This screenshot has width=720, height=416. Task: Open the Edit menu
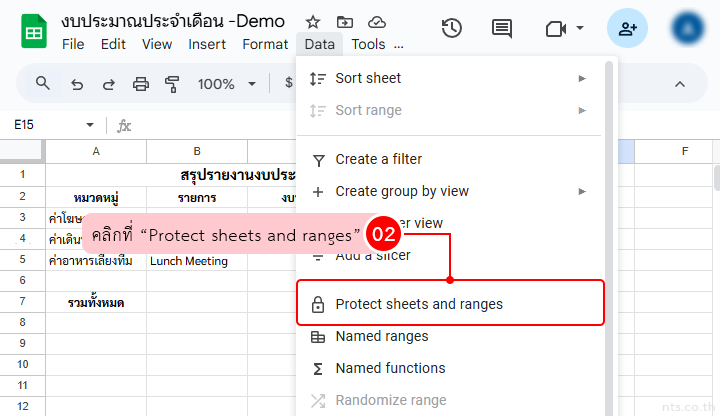[113, 44]
